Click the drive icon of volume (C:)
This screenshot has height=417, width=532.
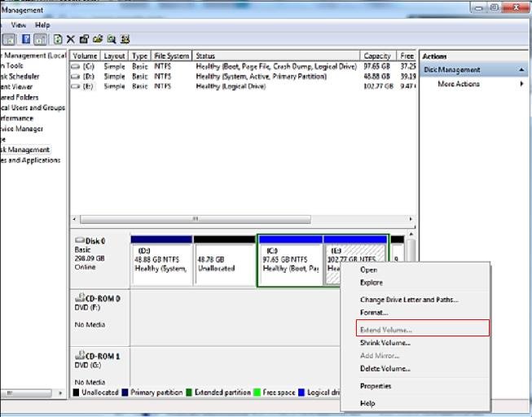coord(75,67)
